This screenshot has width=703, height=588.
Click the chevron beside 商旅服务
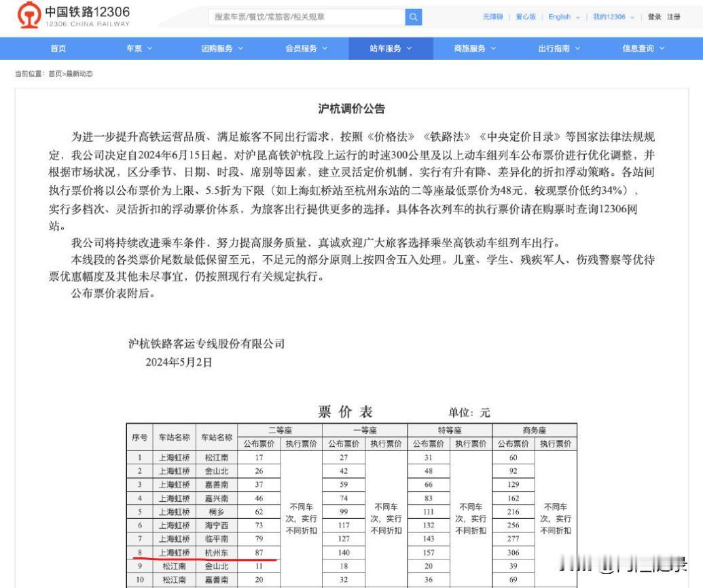pos(493,48)
